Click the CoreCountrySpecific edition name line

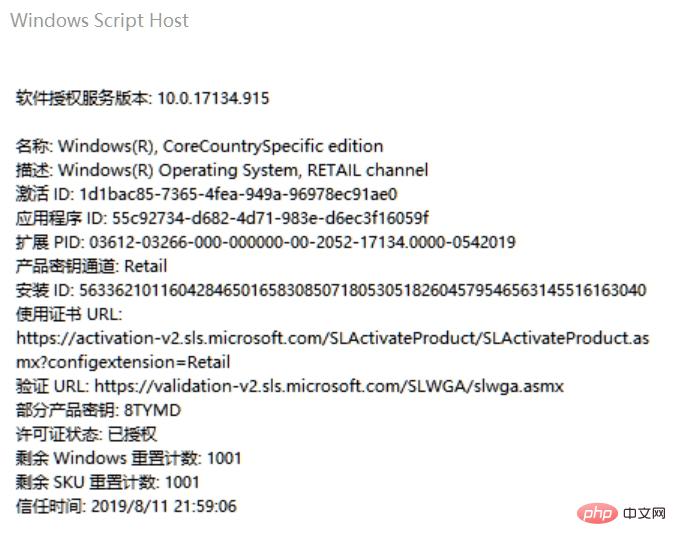click(x=199, y=146)
